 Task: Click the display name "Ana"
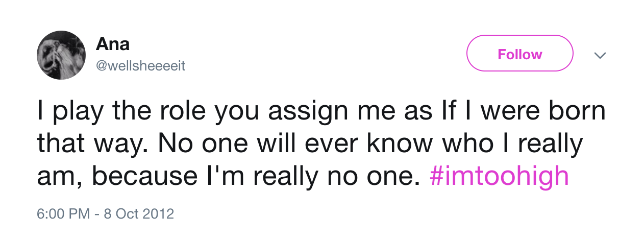(112, 44)
